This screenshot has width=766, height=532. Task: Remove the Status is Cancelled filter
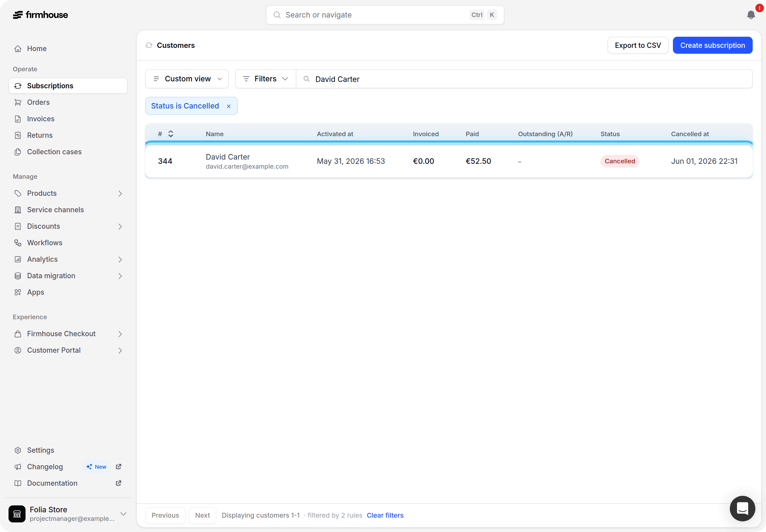click(x=229, y=106)
